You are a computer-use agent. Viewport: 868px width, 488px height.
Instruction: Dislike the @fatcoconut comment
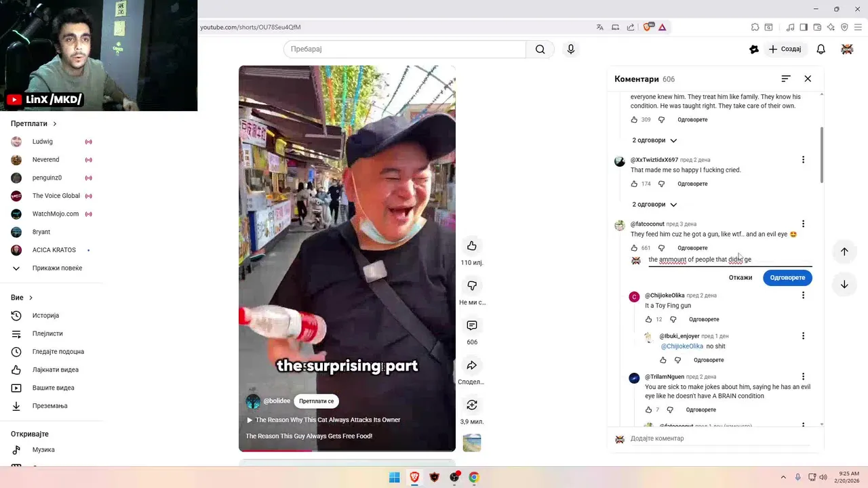(661, 248)
